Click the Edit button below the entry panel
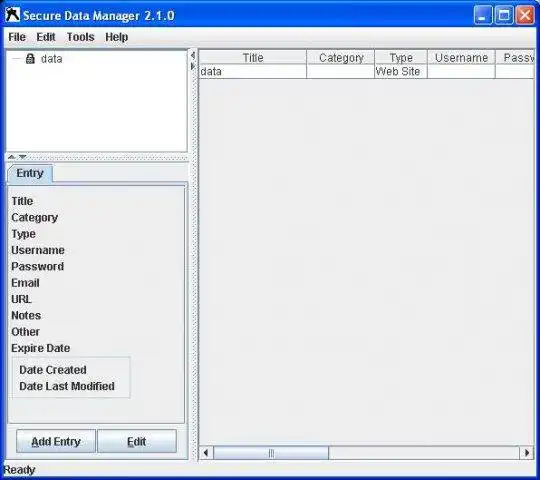 point(137,441)
